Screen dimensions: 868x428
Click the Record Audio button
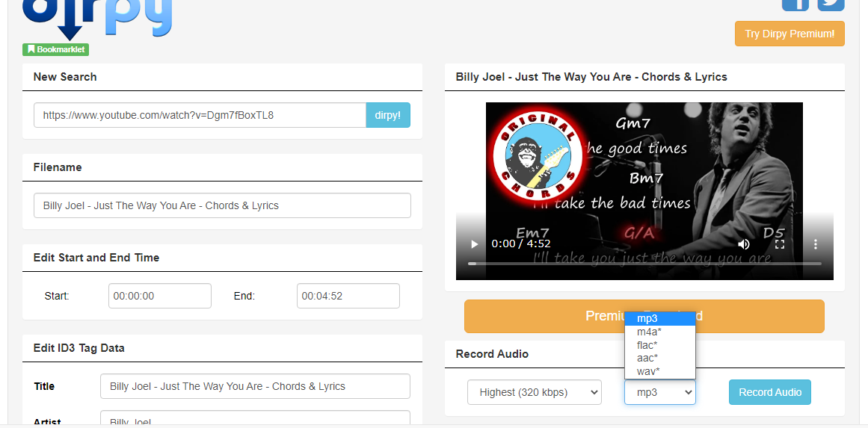[770, 392]
